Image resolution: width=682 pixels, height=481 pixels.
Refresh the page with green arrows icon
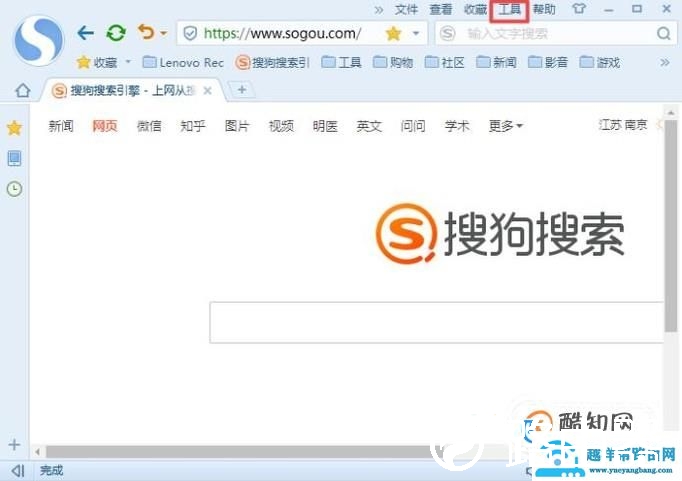116,33
